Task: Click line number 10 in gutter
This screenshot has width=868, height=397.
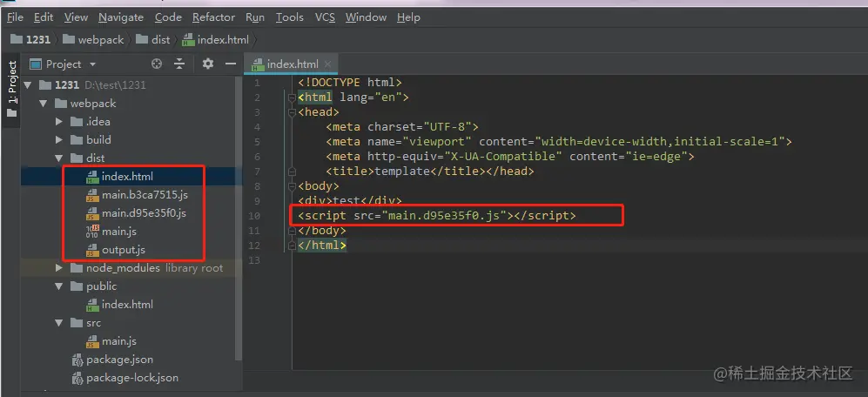Action: point(254,216)
